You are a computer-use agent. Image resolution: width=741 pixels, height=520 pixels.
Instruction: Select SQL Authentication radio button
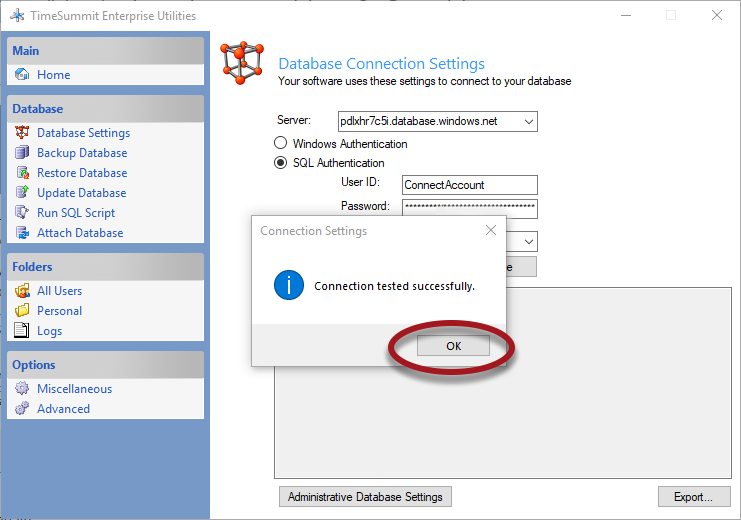(x=280, y=163)
